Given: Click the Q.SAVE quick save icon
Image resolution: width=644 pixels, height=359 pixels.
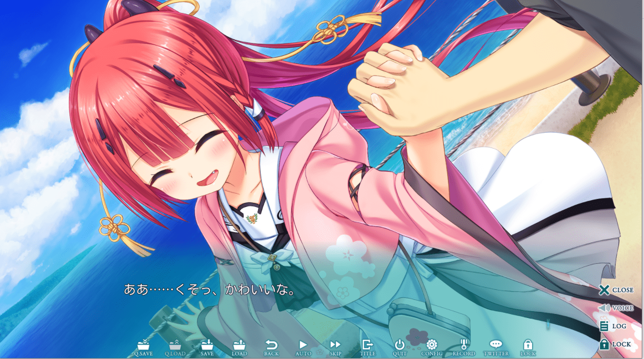Looking at the screenshot, I should coord(143,347).
